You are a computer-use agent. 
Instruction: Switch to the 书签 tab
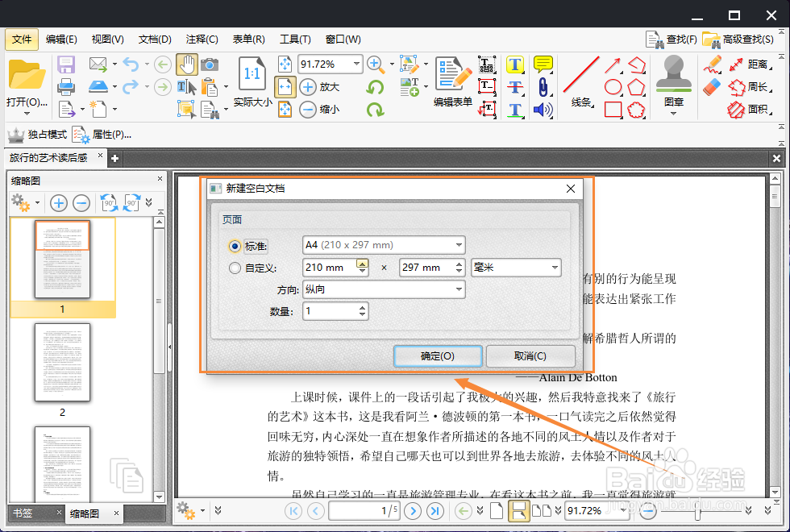(24, 513)
